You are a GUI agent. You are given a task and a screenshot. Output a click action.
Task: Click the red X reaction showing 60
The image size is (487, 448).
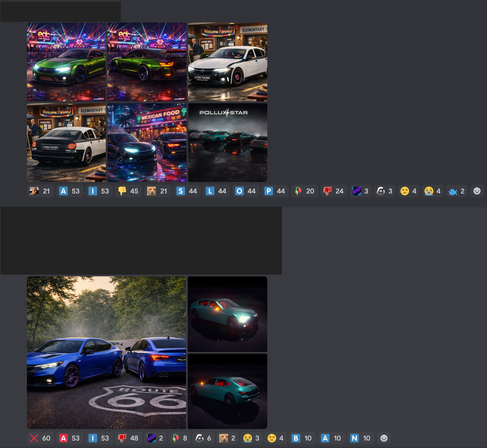[40, 438]
